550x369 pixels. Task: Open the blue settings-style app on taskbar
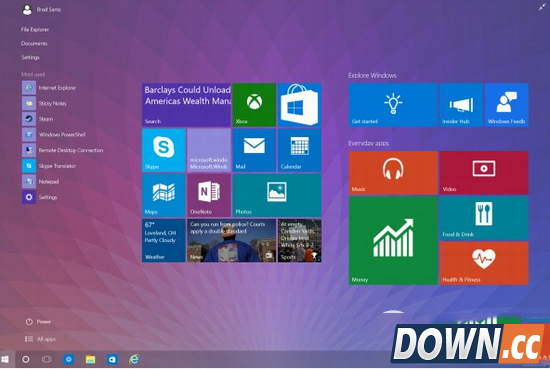pyautogui.click(x=69, y=360)
